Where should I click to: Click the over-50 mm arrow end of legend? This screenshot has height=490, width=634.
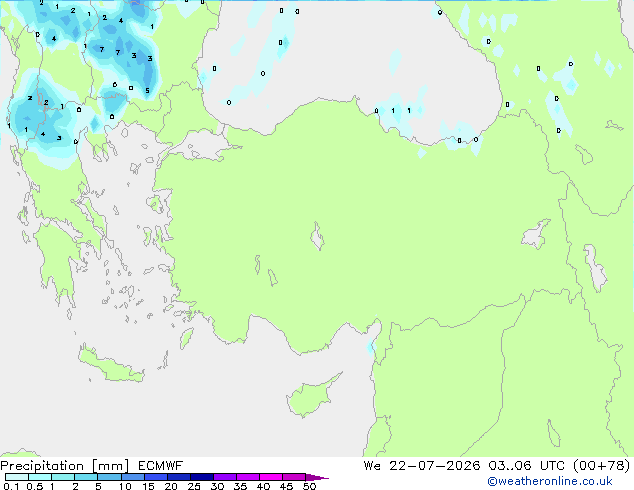pos(317,477)
